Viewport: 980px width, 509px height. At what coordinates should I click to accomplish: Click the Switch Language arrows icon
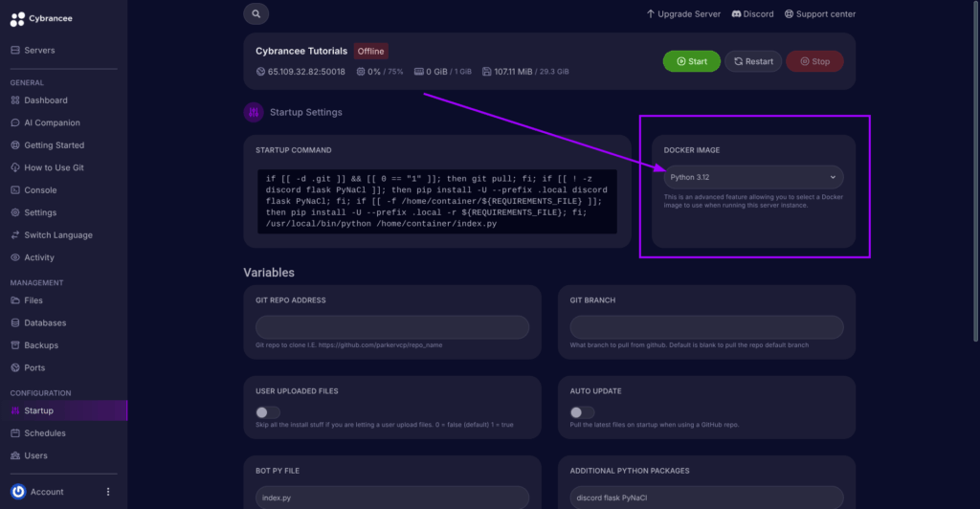[15, 234]
